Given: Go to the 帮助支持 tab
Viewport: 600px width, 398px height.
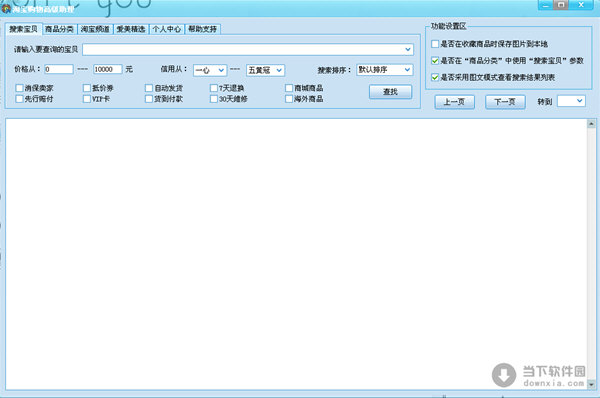Looking at the screenshot, I should click(x=203, y=29).
